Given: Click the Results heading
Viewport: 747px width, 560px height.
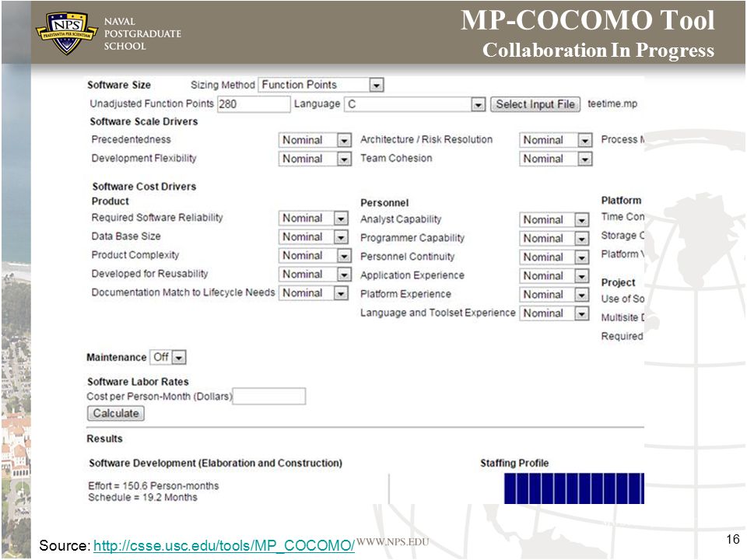Looking at the screenshot, I should [x=104, y=439].
